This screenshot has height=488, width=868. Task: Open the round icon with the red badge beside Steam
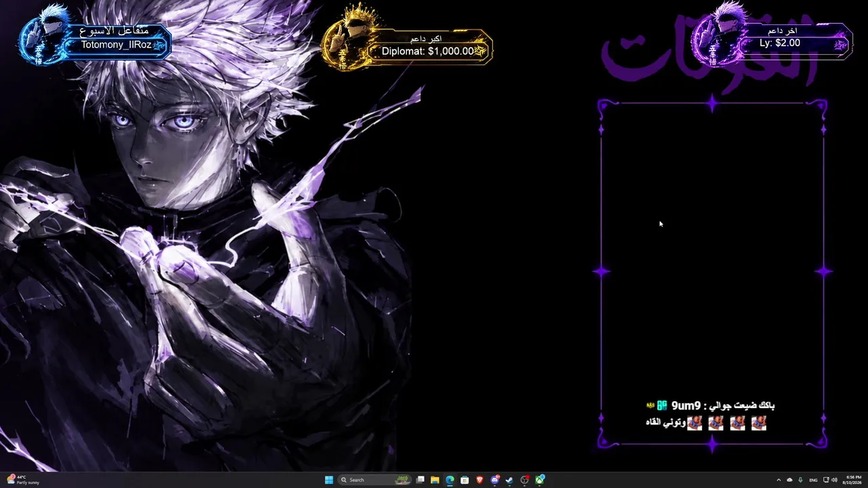click(x=525, y=480)
